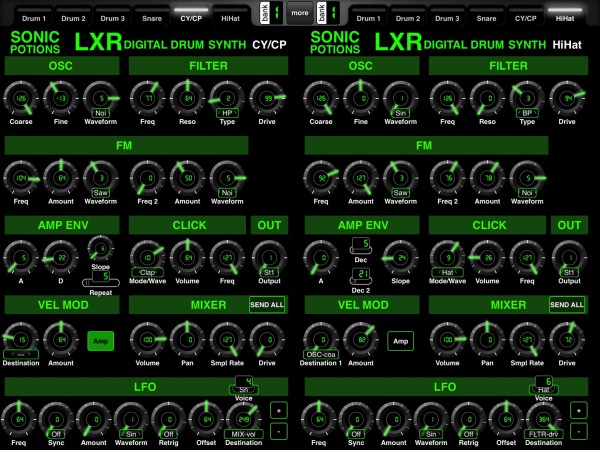Click Destination 1 knob labeled OSC-coa
600x450 pixels.
[x=321, y=340]
